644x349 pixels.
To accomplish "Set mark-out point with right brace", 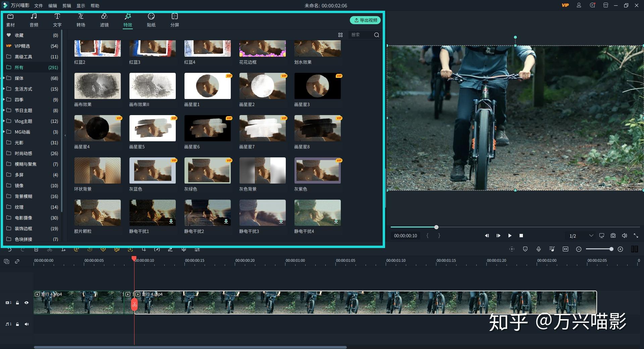I will coord(439,236).
